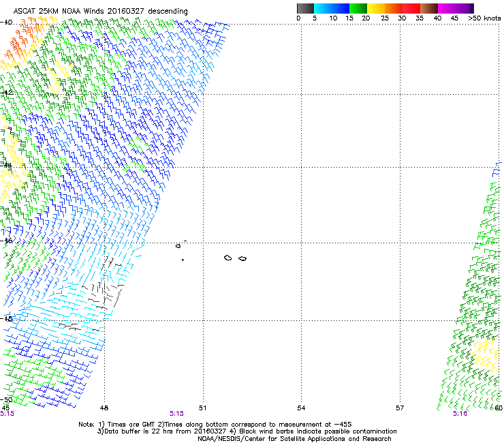Viewport: 504px width, 443px height.
Task: Click the legend scale label 25
Action: (x=385, y=18)
